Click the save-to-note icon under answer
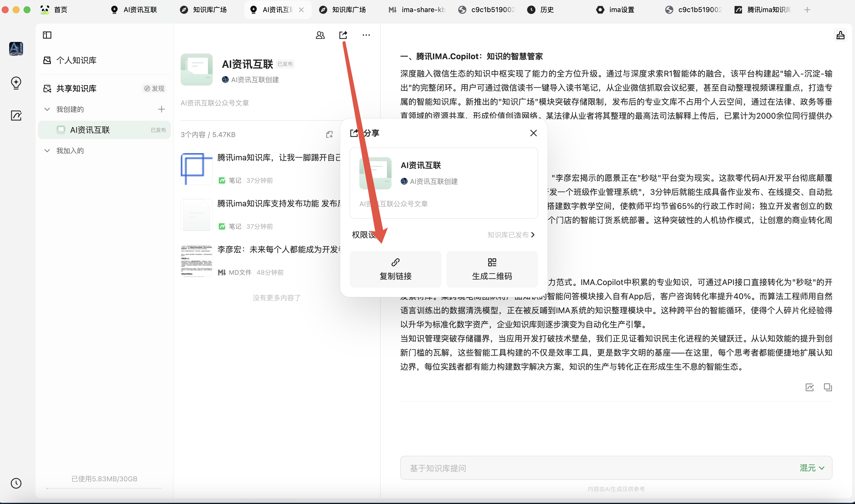 810,387
